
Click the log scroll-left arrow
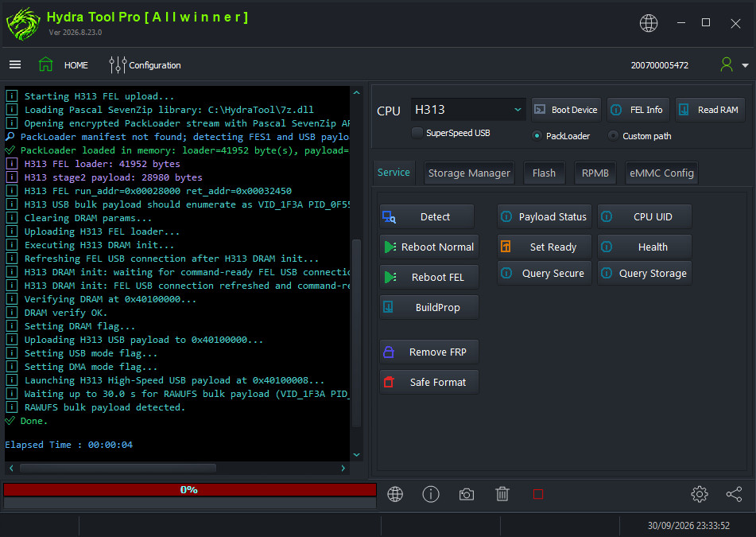(11, 468)
